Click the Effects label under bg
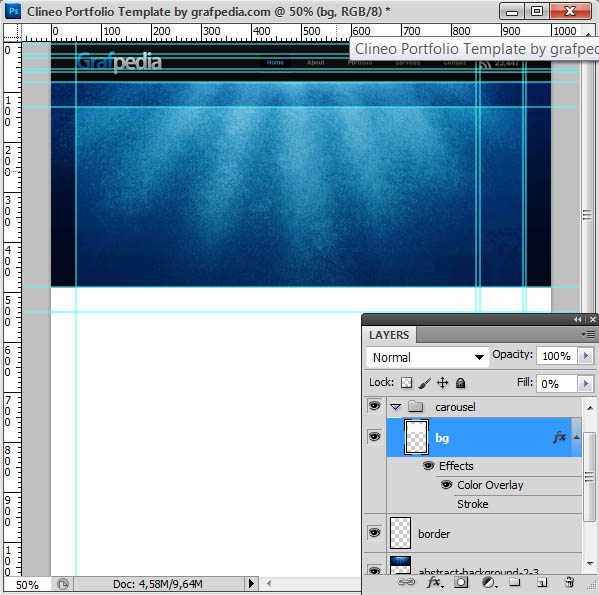This screenshot has width=599, height=595. point(456,466)
